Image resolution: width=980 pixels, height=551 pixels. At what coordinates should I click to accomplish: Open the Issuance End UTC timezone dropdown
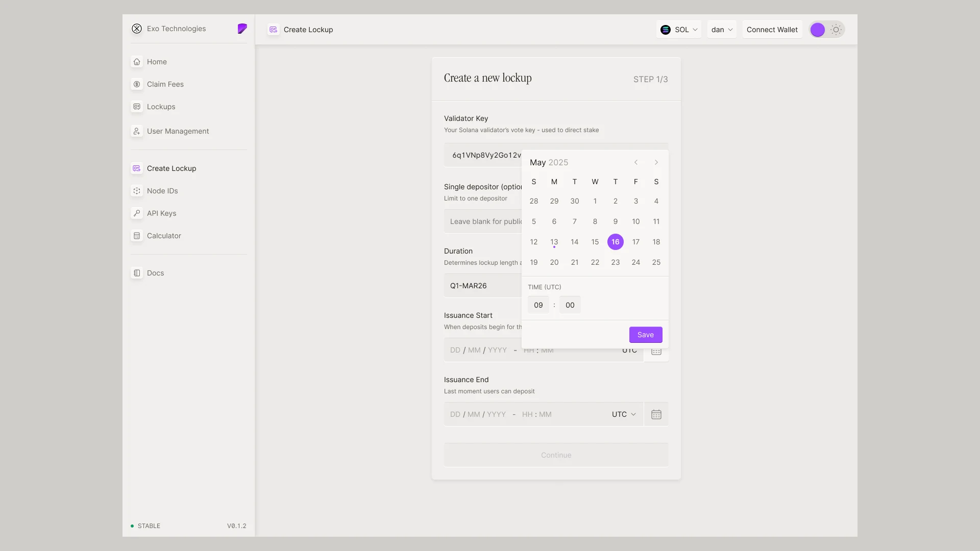click(x=624, y=414)
